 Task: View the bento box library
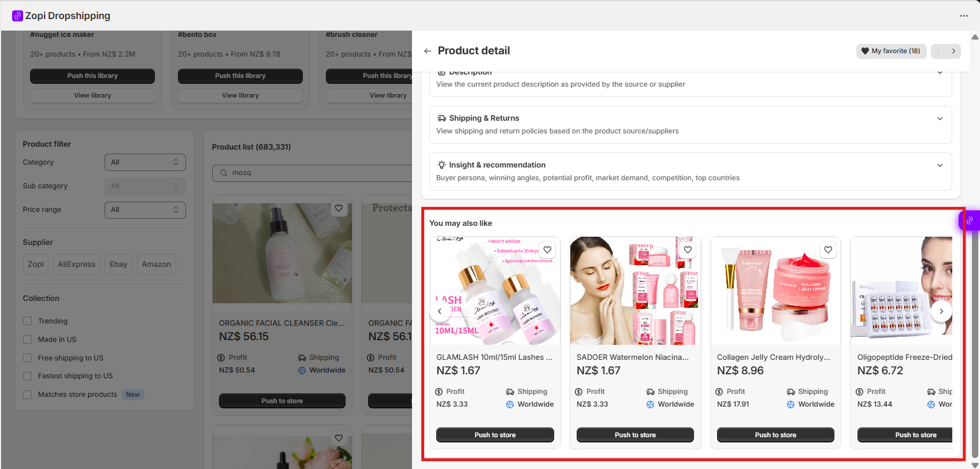coord(240,95)
